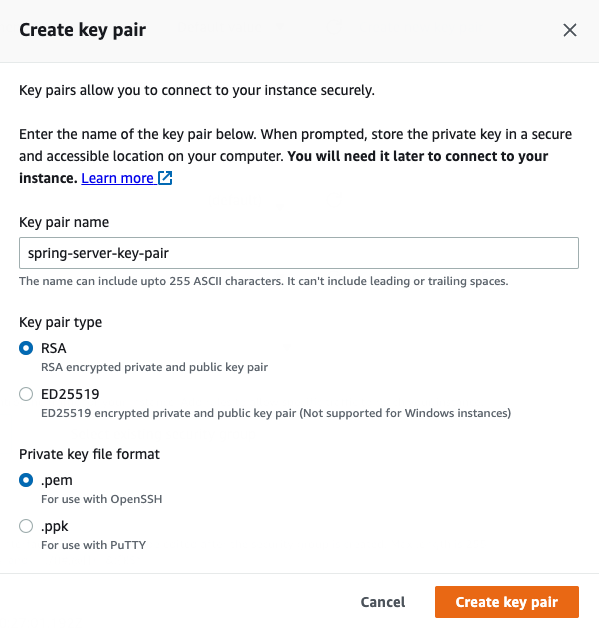Click the ED25519 Windows instances description text
Viewport: 599px width, 630px height.
tap(276, 413)
